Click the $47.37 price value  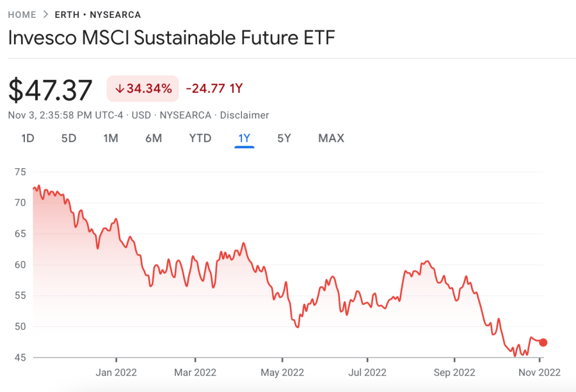pos(51,90)
